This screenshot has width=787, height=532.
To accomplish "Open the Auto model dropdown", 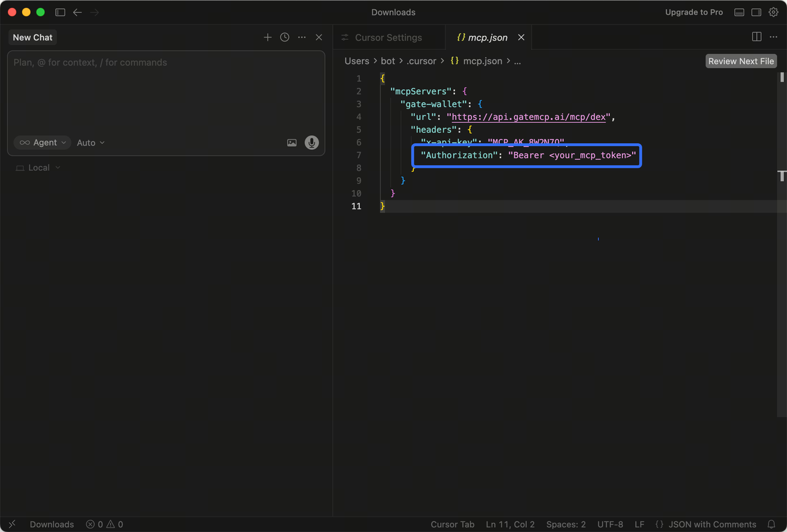I will (90, 143).
